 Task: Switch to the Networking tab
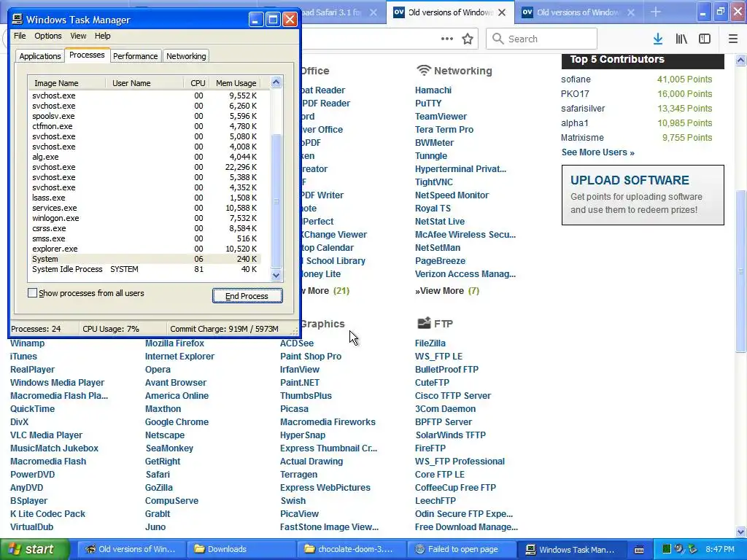(x=186, y=56)
